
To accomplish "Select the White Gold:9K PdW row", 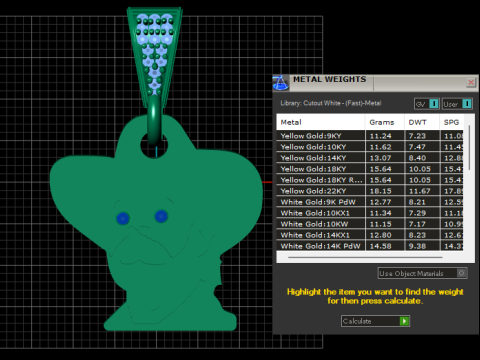I will 370,202.
